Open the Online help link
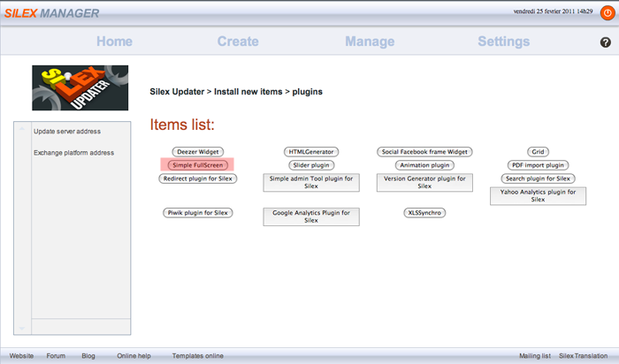 pyautogui.click(x=134, y=356)
